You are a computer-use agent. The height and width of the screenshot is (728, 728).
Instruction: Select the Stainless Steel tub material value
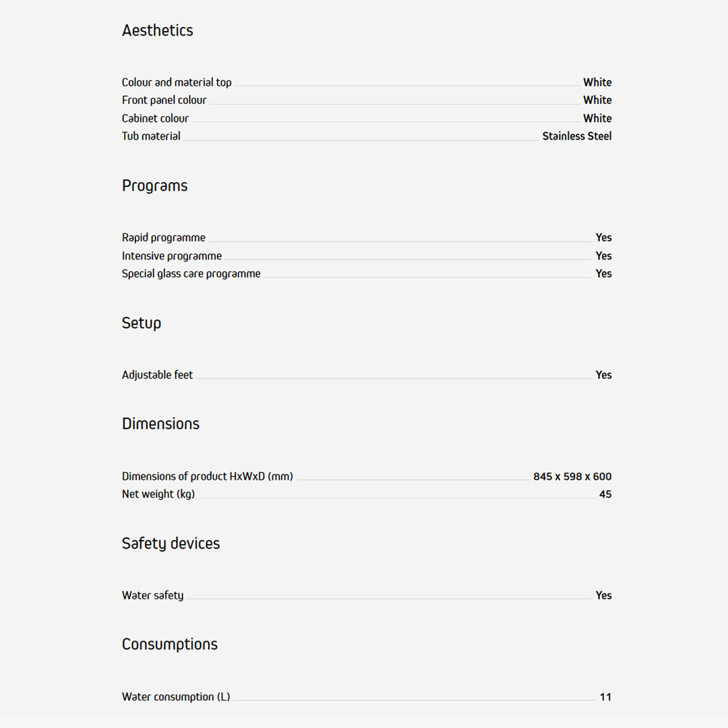[576, 136]
